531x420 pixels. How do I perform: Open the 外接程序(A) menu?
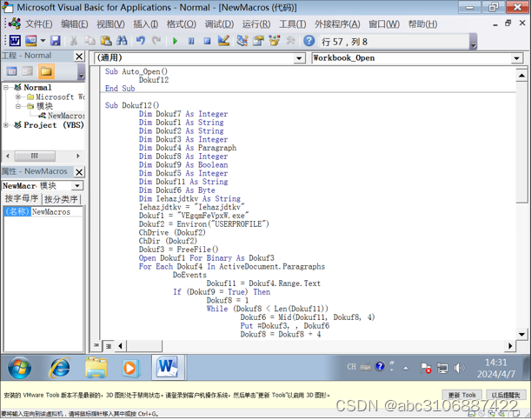click(x=337, y=24)
